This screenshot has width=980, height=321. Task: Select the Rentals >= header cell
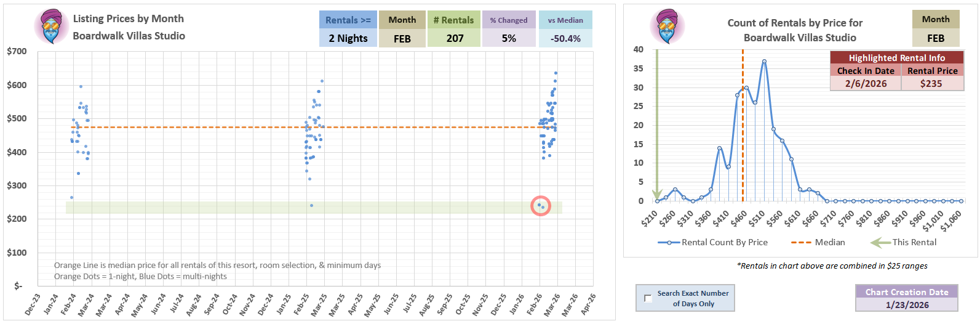click(348, 20)
